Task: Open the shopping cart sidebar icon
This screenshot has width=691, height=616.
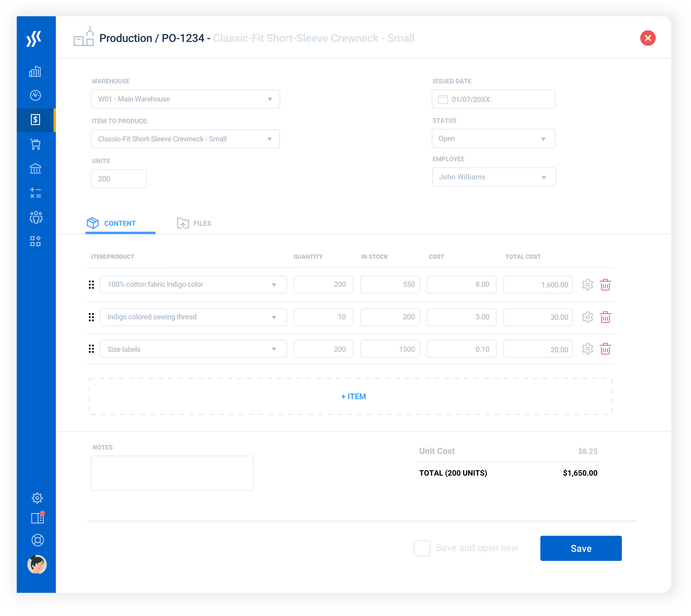Action: tap(36, 144)
